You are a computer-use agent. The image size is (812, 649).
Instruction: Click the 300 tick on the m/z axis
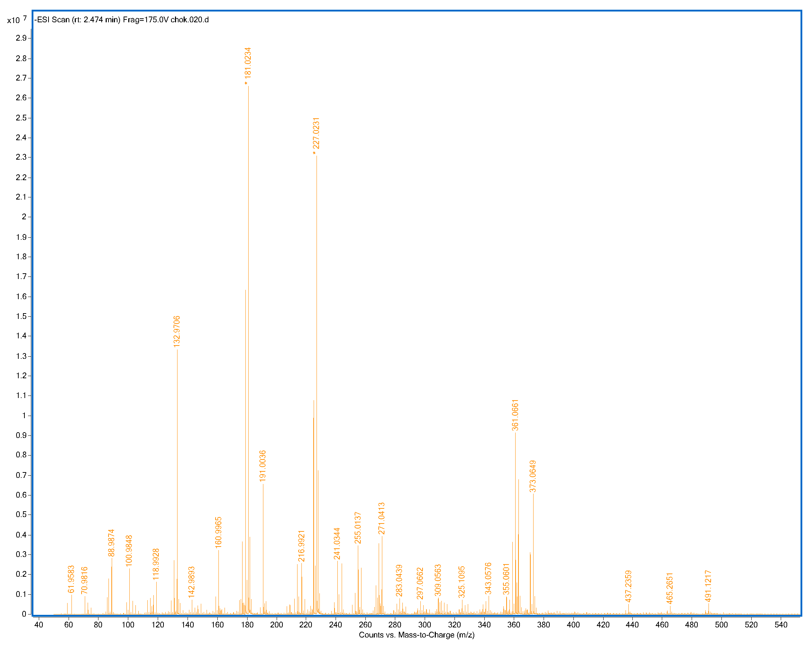(x=424, y=625)
